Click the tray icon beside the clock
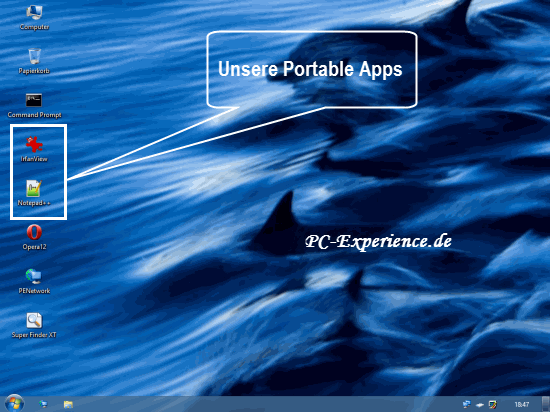Image resolution: width=550 pixels, height=412 pixels. click(x=493, y=404)
